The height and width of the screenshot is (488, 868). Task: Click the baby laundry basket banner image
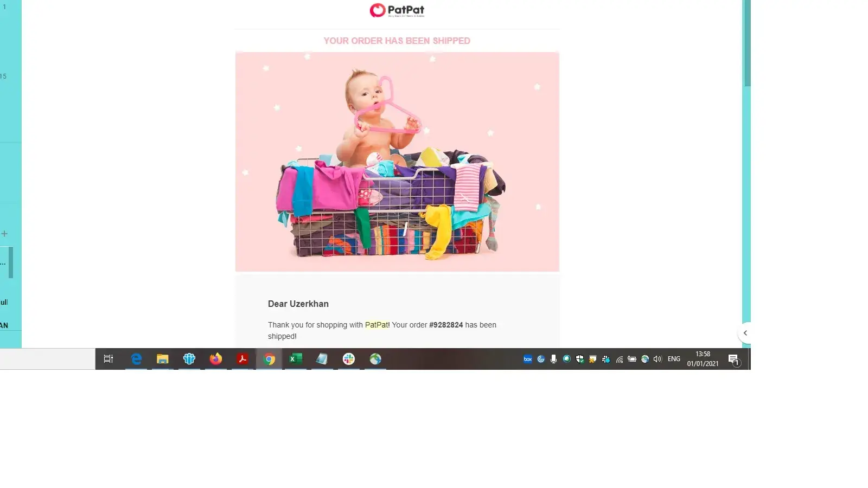(397, 162)
